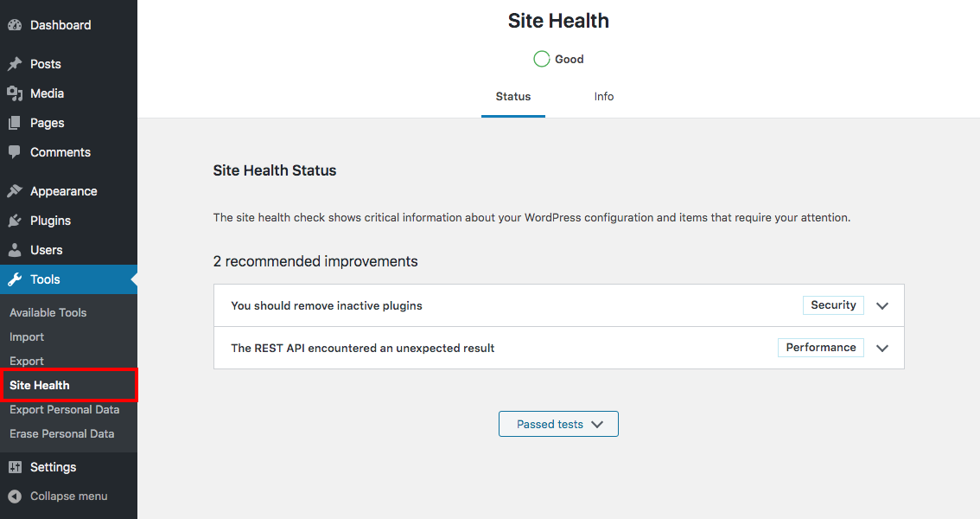The width and height of the screenshot is (980, 519).
Task: Click the Appearance paintbrush icon
Action: pos(15,191)
